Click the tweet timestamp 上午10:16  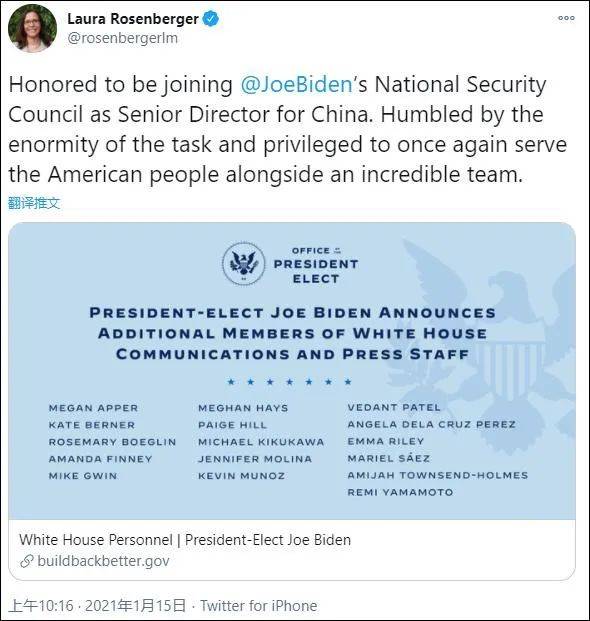click(41, 606)
